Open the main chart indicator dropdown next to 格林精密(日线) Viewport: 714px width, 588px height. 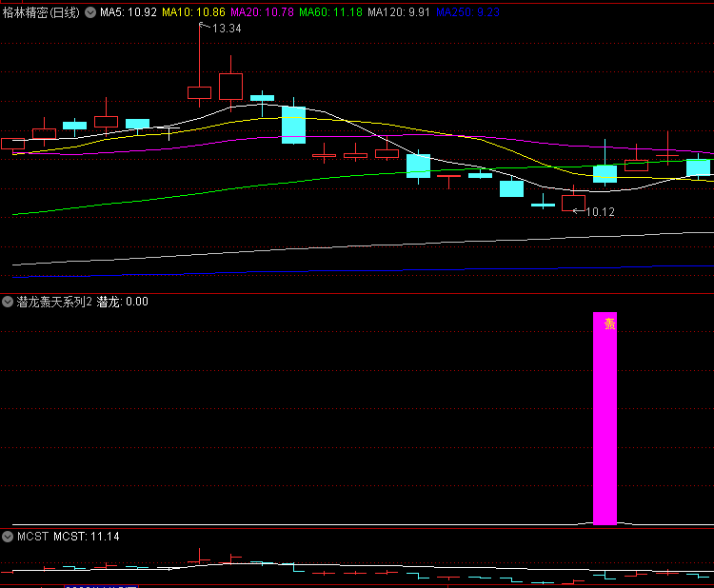[x=90, y=12]
